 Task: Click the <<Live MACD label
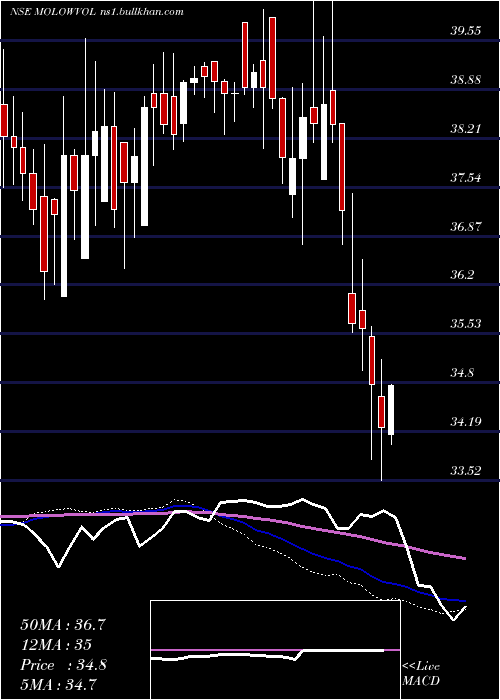click(x=421, y=674)
